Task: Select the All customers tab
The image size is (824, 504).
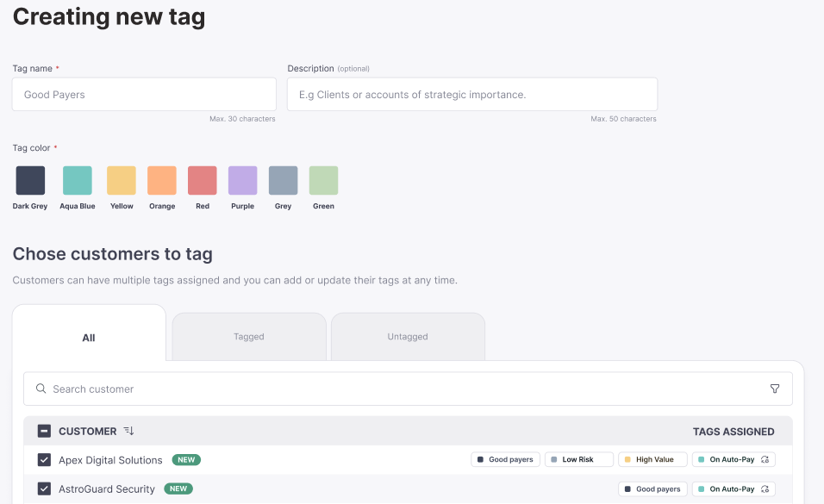Action: pos(89,338)
